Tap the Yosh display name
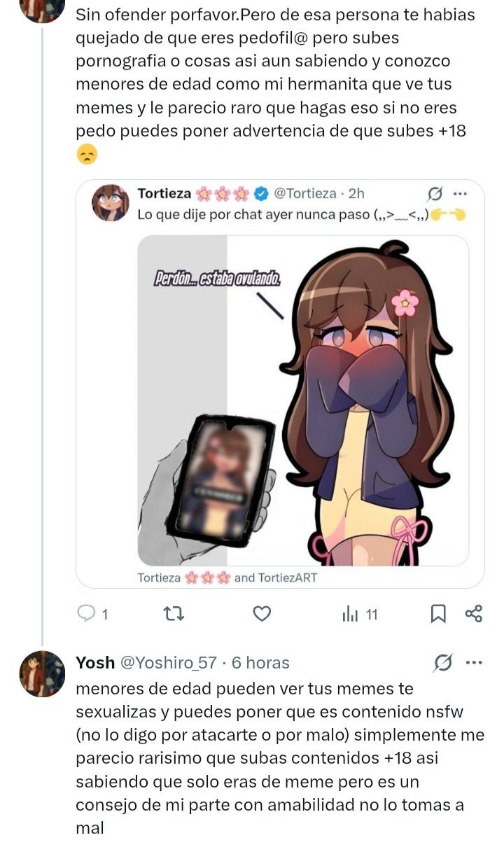 click(95, 662)
